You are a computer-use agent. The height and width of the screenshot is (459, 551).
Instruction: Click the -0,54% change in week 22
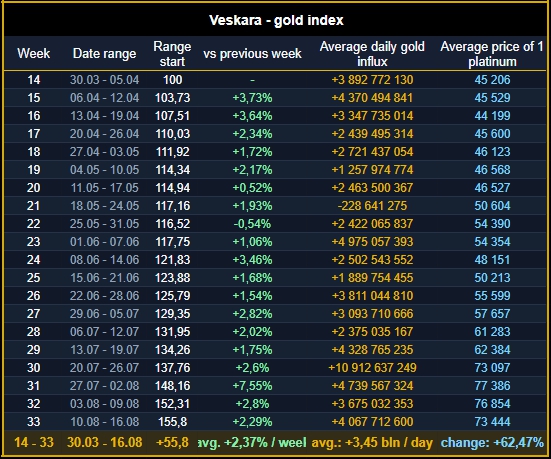[252, 224]
